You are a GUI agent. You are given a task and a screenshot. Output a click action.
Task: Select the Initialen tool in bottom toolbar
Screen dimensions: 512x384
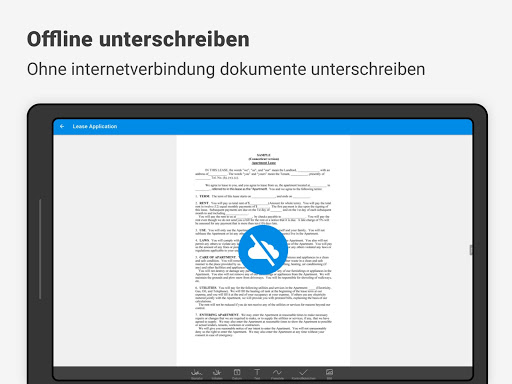[x=217, y=374]
